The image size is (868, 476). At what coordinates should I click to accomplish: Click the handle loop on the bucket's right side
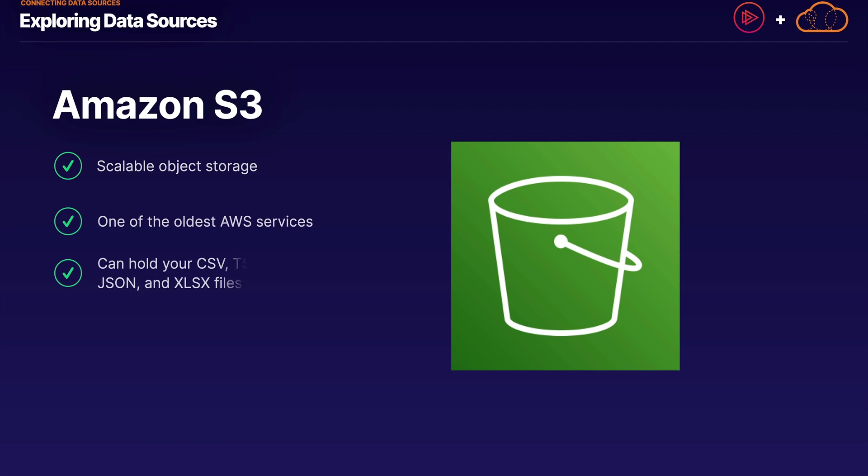[634, 262]
